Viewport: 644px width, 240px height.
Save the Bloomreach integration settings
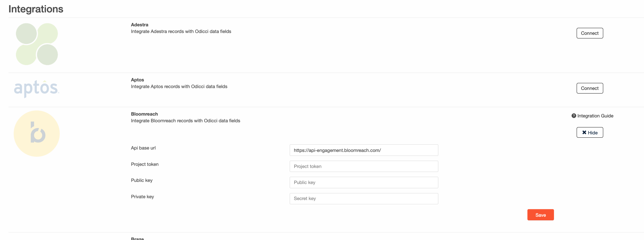tap(540, 215)
